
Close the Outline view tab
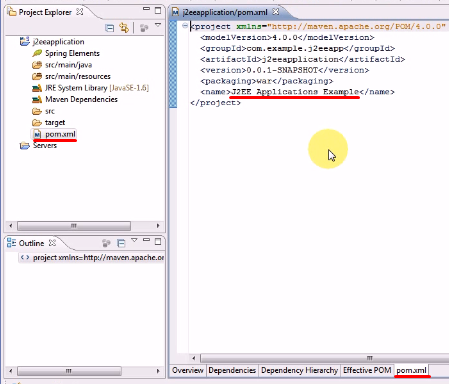point(52,243)
